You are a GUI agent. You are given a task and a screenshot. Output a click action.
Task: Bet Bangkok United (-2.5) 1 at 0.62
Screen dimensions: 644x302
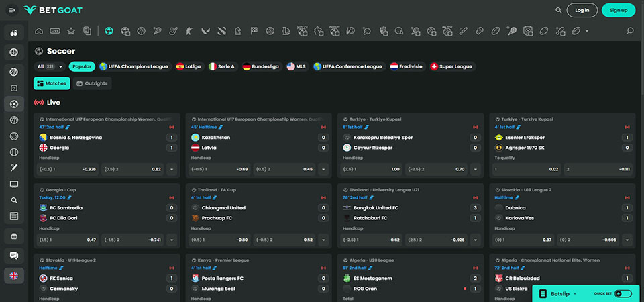(x=372, y=240)
